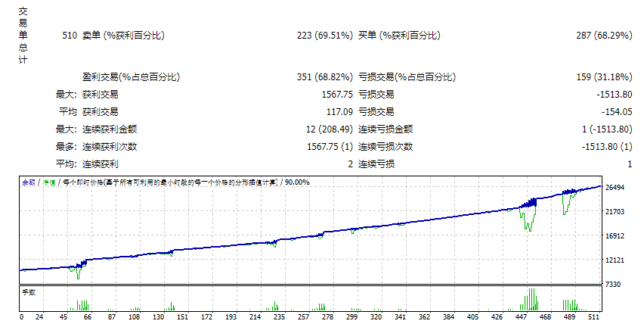The height and width of the screenshot is (324, 644).
Task: Click the consecutive wins value 12 (208.49)
Action: pos(330,129)
